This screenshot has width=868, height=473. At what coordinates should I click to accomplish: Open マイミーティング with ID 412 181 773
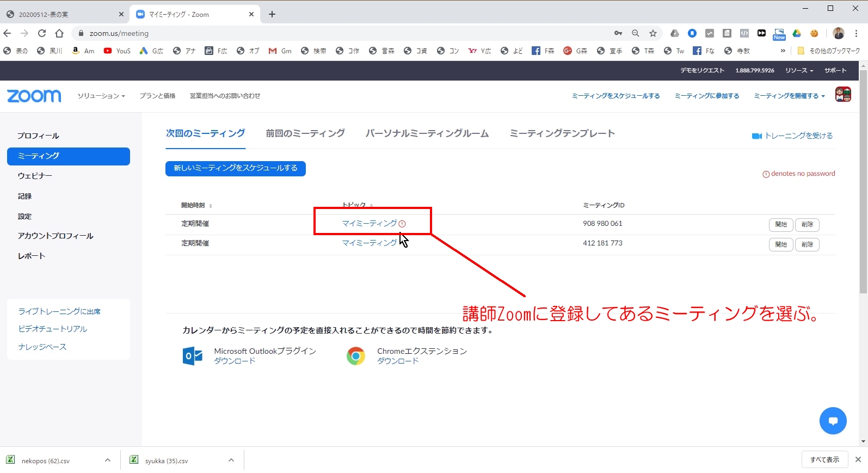[x=370, y=243]
